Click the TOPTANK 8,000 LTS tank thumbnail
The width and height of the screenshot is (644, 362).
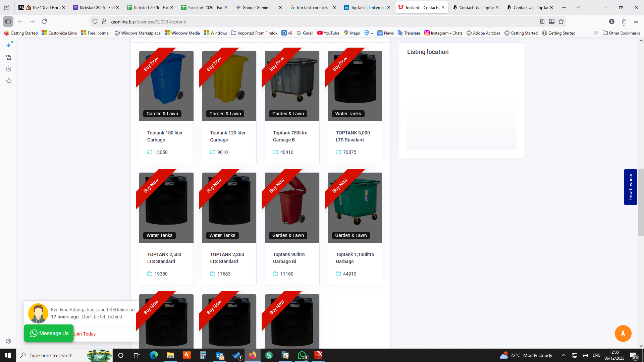pos(355,86)
